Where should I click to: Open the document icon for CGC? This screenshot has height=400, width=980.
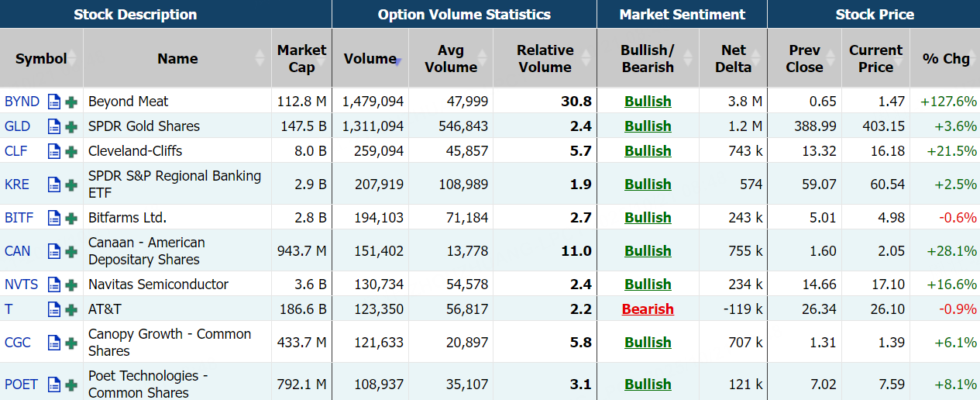pyautogui.click(x=53, y=343)
